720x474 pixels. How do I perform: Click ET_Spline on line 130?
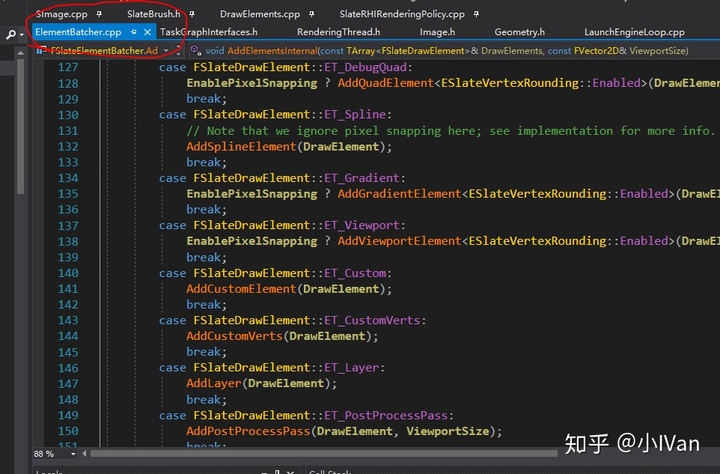(x=355, y=114)
